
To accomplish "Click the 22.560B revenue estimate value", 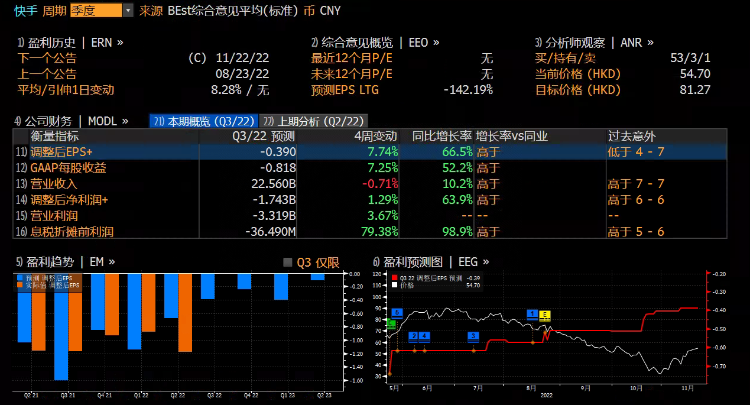I will 274,184.
